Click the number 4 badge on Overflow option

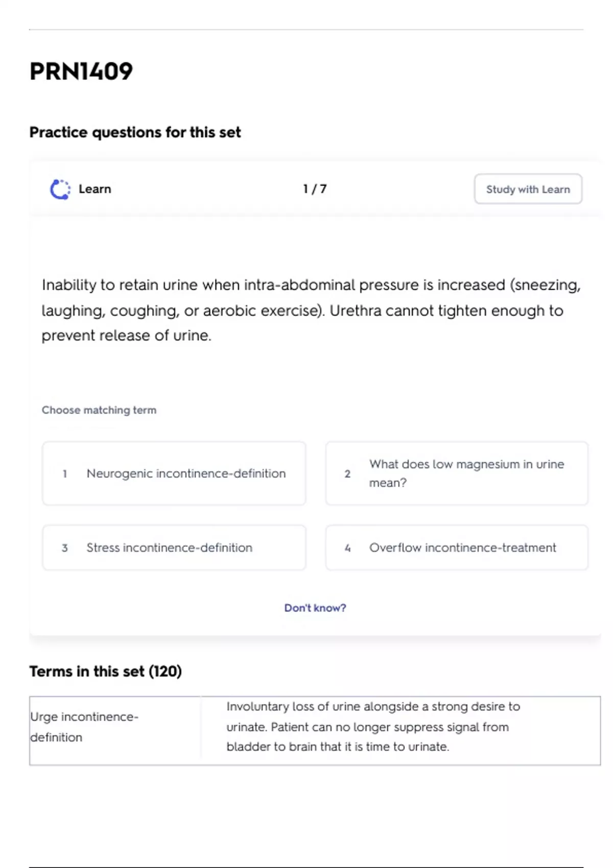347,548
